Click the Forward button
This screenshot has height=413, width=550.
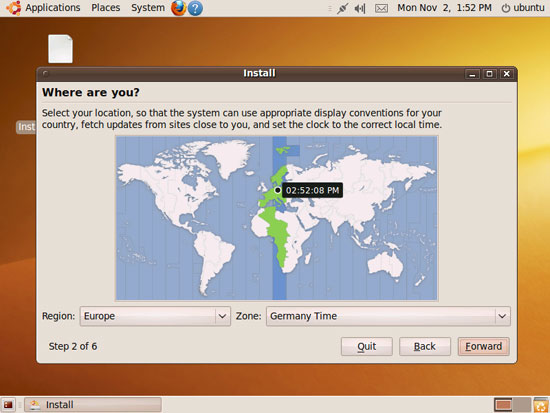(x=483, y=346)
